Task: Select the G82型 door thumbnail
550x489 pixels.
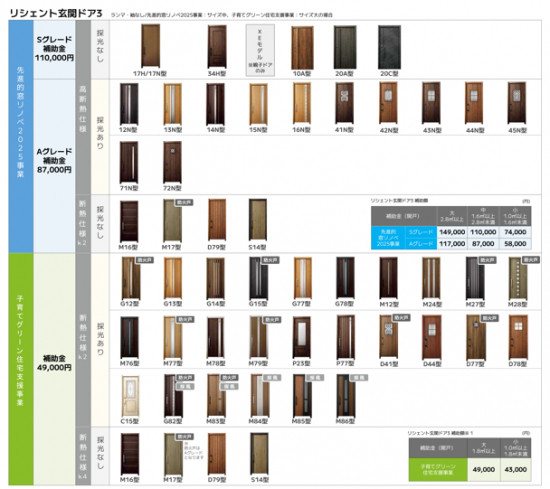Action: tap(173, 396)
